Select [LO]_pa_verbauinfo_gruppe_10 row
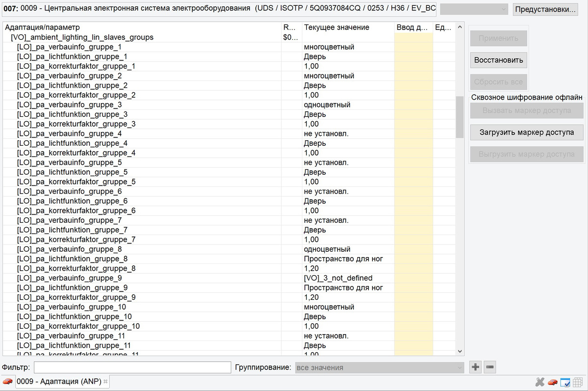588x391 pixels. [229, 307]
